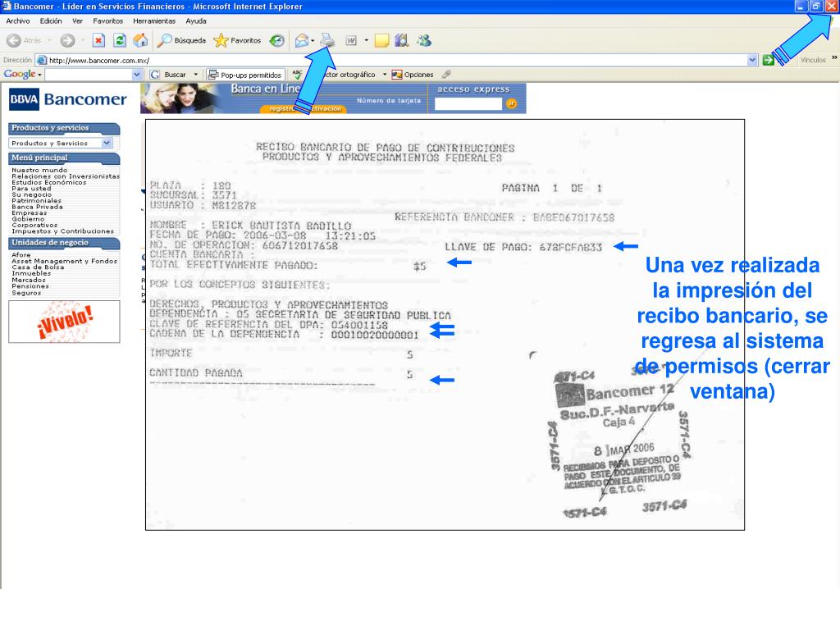Open the Casa de Bolsa link
Viewport: 840px width, 630px height.
click(38, 267)
